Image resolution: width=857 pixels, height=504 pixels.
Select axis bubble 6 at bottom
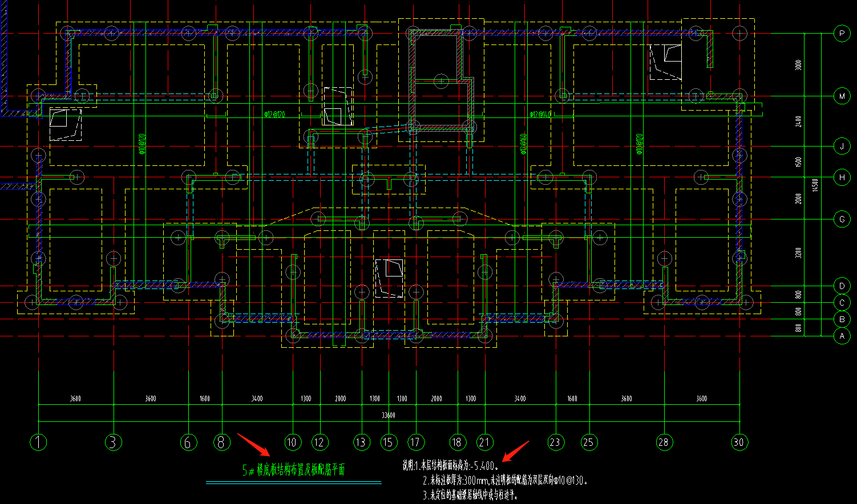pyautogui.click(x=188, y=442)
